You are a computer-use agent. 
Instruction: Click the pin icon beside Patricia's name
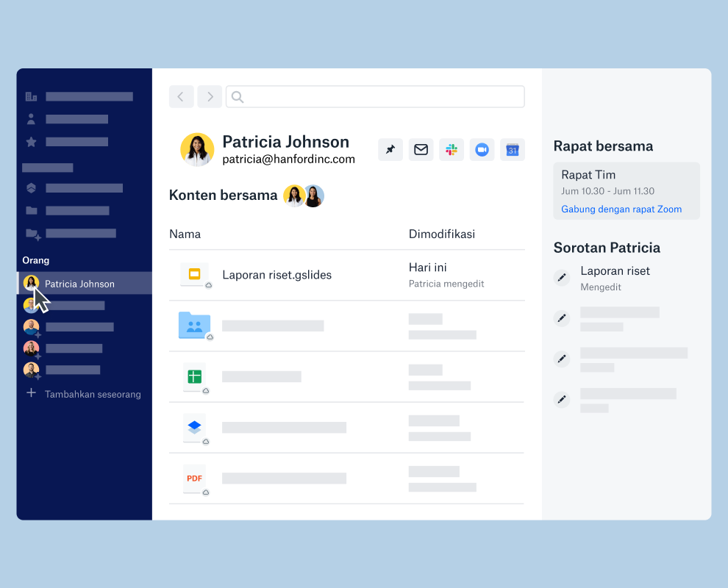(x=390, y=150)
